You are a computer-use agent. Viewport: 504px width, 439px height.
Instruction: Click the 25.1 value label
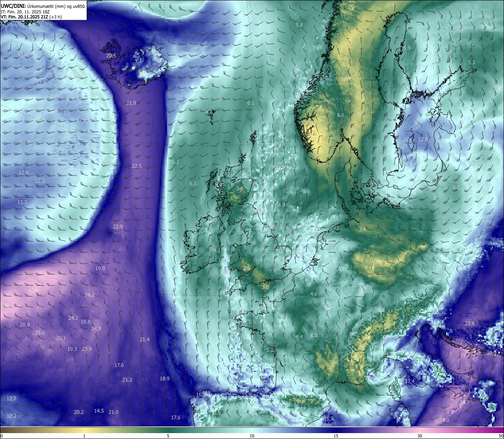[x=61, y=338]
